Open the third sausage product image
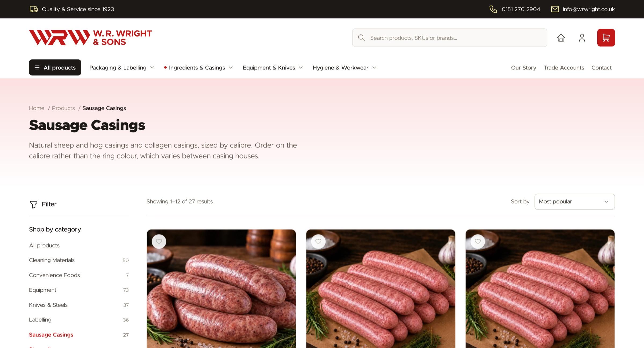644x348 pixels. [x=540, y=289]
